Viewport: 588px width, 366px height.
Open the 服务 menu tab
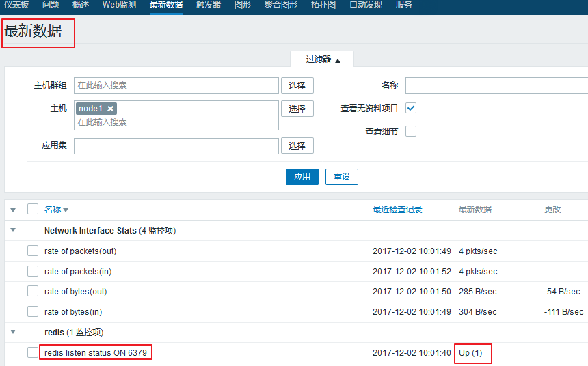click(404, 5)
